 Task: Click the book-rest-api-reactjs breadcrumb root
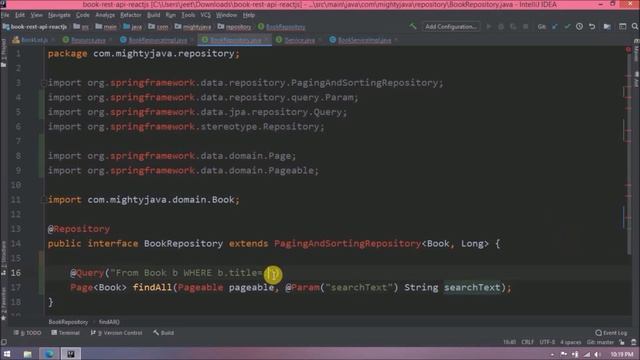coord(35,27)
